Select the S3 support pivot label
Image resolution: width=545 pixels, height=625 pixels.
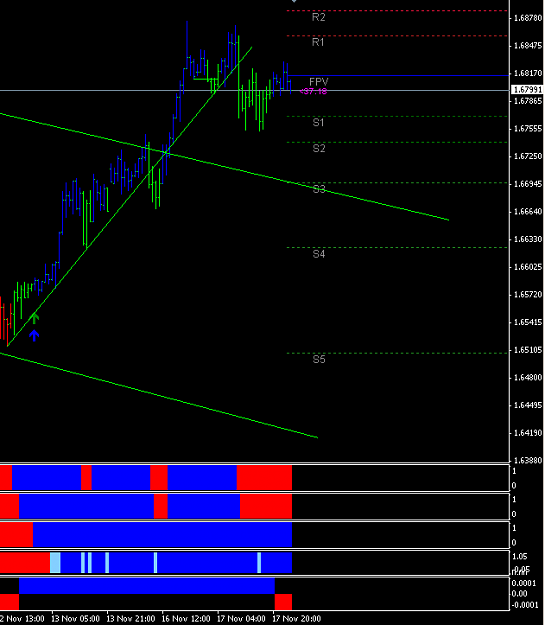pyautogui.click(x=319, y=189)
